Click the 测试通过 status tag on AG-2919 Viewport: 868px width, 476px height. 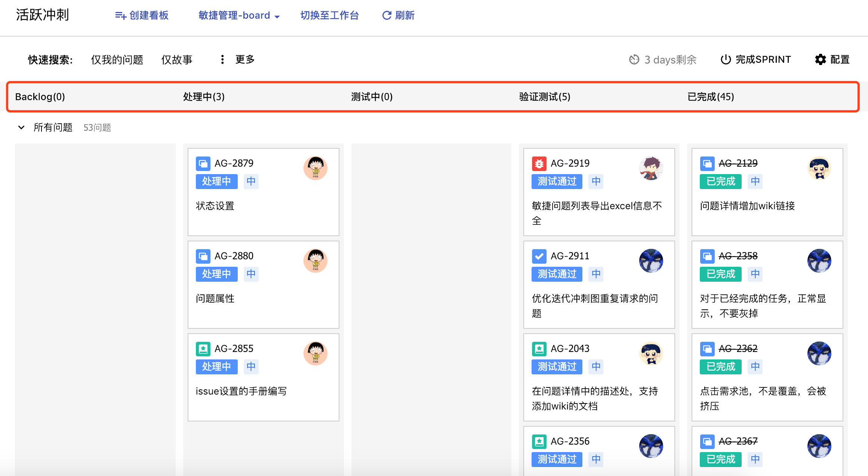pos(557,181)
